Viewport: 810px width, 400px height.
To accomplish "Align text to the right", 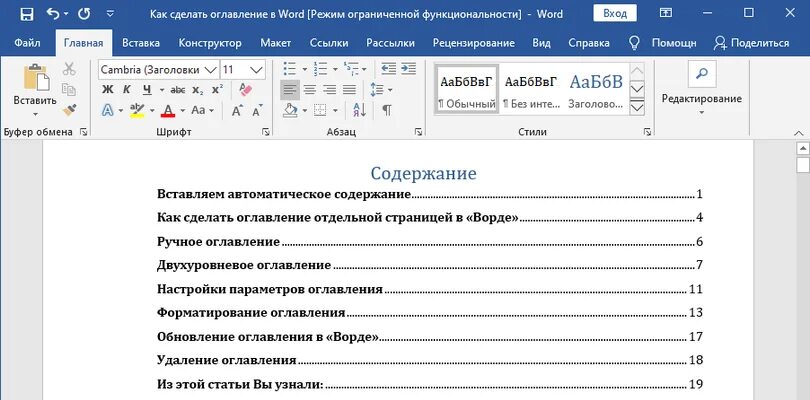I will (330, 90).
